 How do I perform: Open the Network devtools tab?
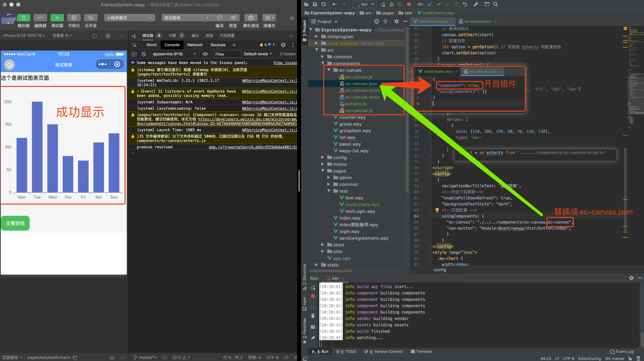(x=195, y=45)
